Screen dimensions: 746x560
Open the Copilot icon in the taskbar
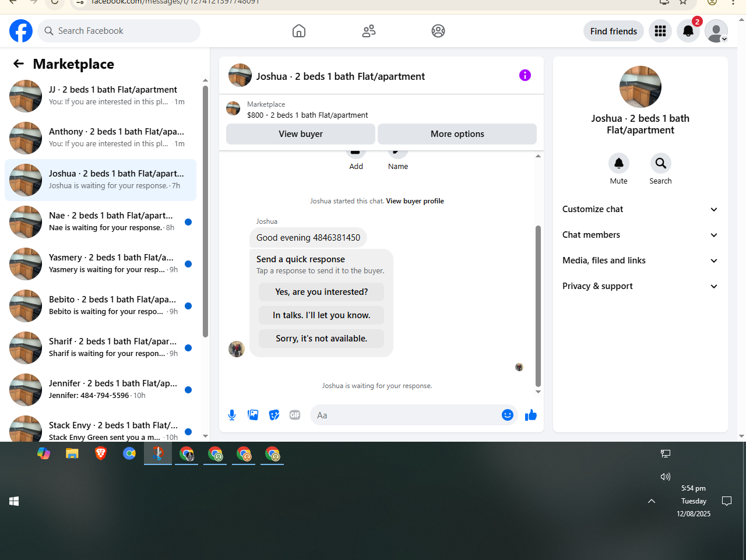[x=44, y=453]
